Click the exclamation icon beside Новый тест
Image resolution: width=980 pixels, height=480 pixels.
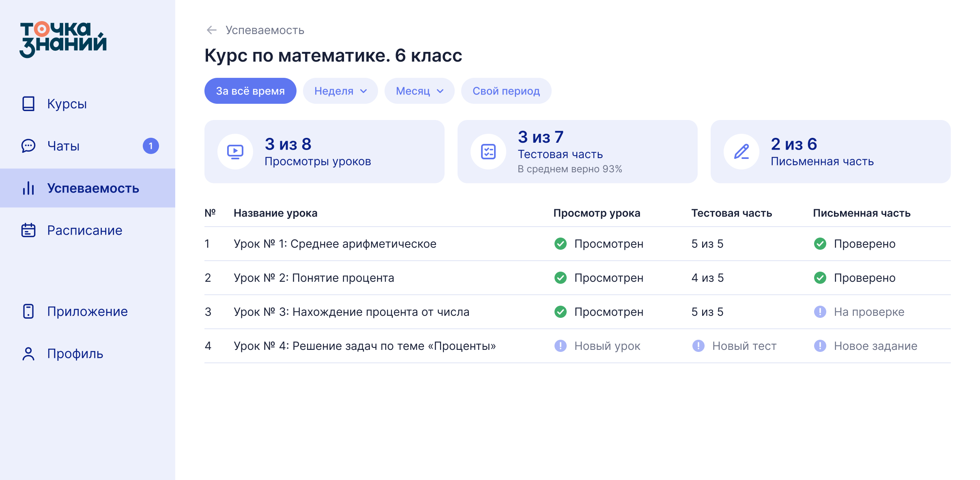click(698, 346)
